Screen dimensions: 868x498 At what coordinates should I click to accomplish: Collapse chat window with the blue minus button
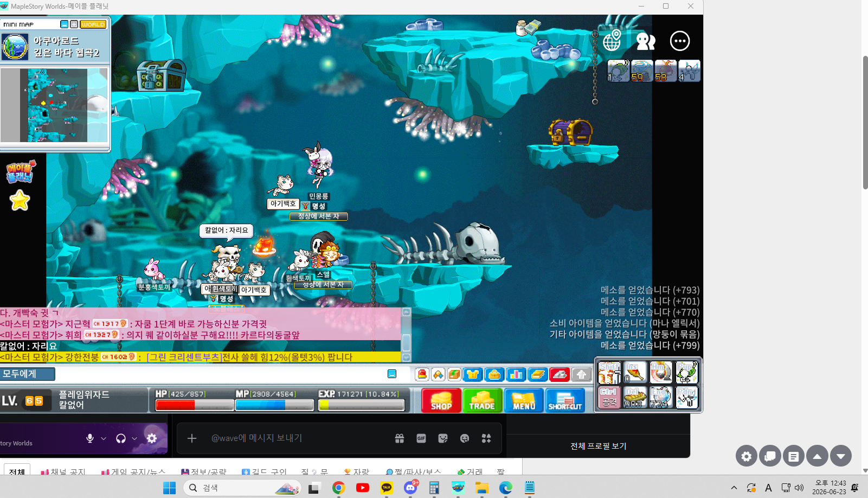(392, 374)
